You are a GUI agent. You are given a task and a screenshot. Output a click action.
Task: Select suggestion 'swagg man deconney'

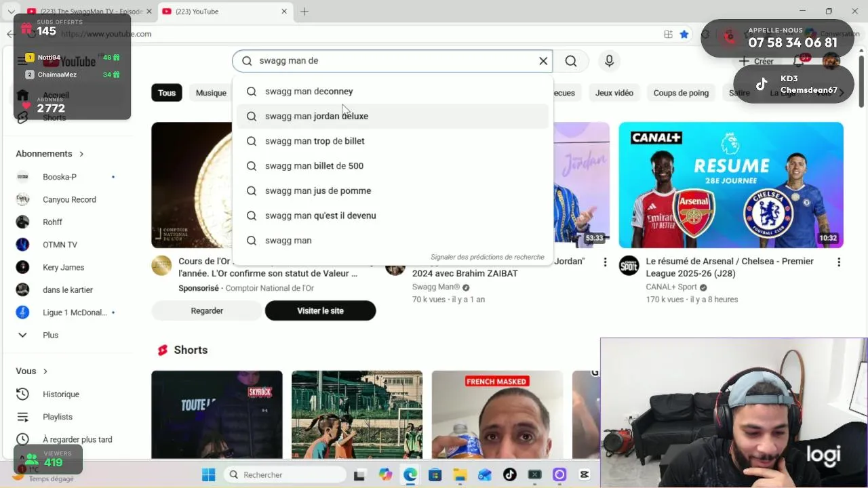(x=393, y=91)
